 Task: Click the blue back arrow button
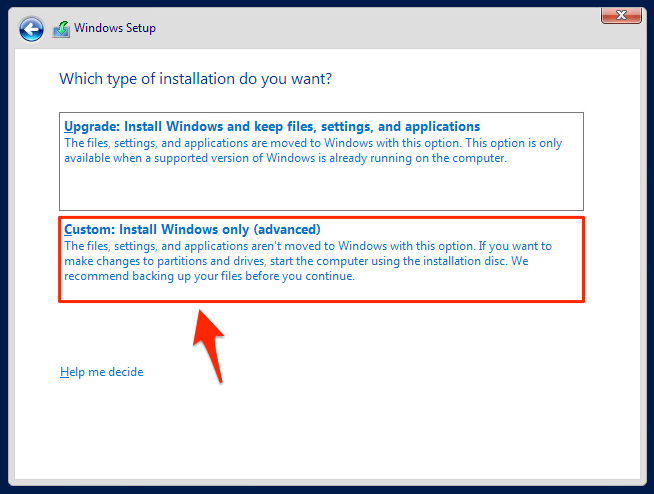click(x=31, y=29)
